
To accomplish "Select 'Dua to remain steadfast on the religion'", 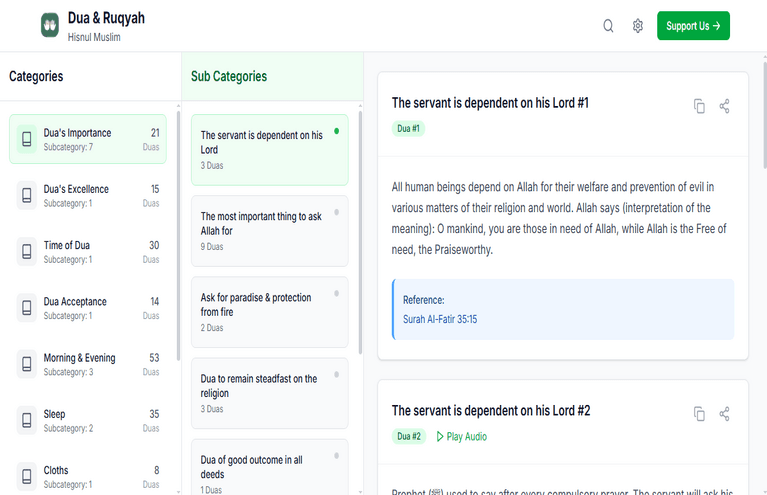I will [x=269, y=392].
